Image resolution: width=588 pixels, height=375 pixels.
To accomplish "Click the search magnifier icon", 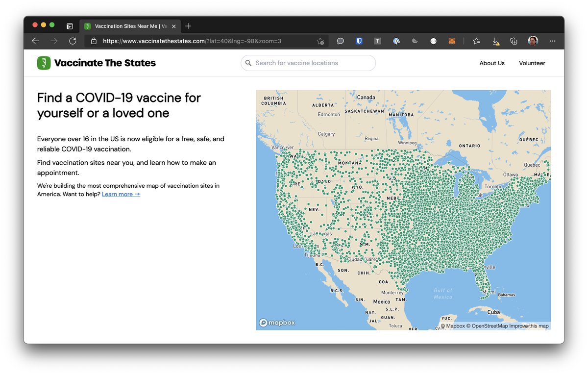I will click(248, 63).
